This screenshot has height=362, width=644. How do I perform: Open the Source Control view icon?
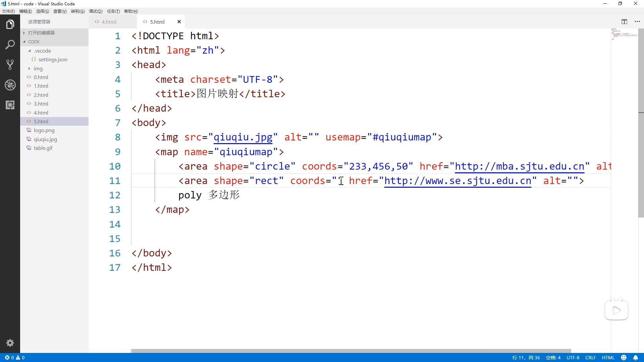coord(10,64)
